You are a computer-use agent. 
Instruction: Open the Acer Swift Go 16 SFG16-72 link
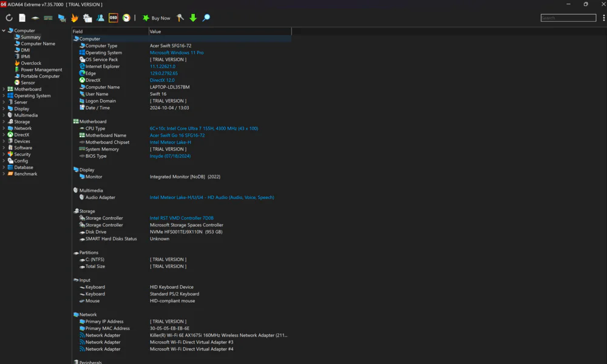177,135
